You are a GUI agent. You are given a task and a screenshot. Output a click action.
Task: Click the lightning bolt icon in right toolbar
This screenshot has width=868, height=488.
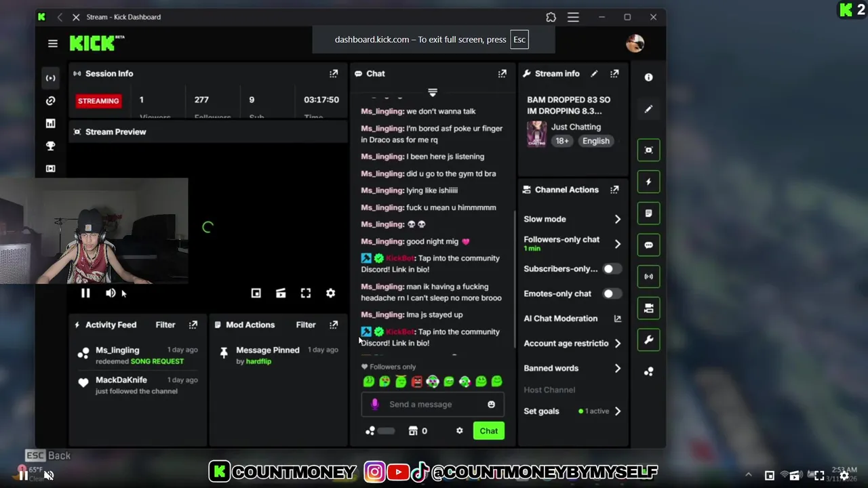click(x=648, y=182)
